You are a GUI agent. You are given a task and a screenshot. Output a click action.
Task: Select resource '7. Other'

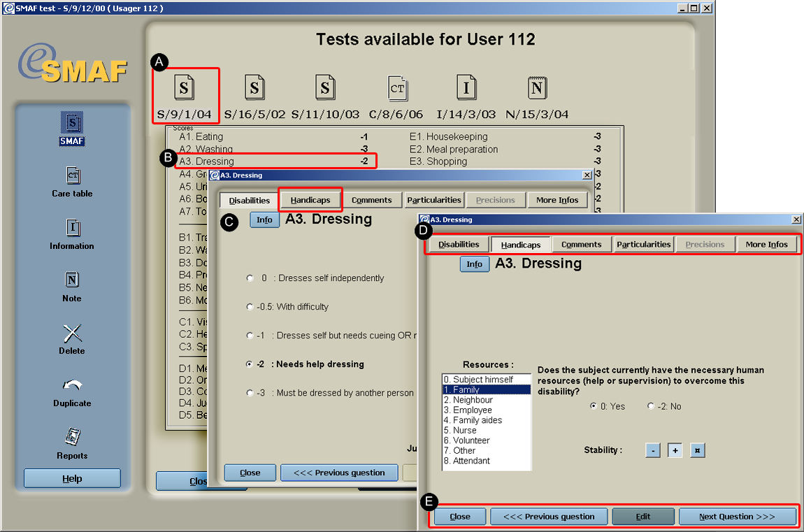[x=486, y=450]
